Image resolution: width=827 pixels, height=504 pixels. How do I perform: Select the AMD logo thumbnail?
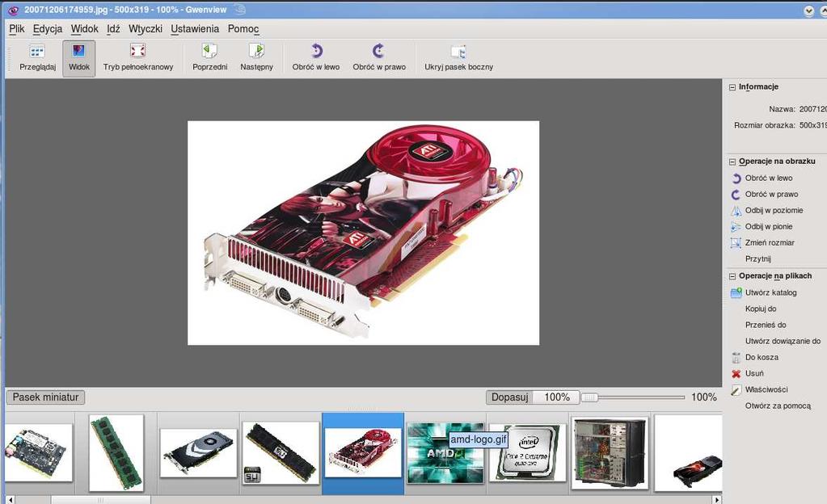pyautogui.click(x=445, y=453)
